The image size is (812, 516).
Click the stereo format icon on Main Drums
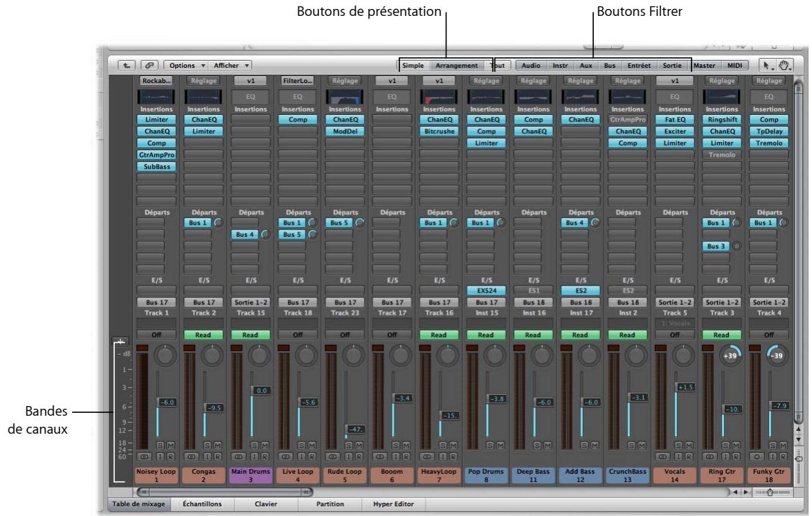coord(238,457)
